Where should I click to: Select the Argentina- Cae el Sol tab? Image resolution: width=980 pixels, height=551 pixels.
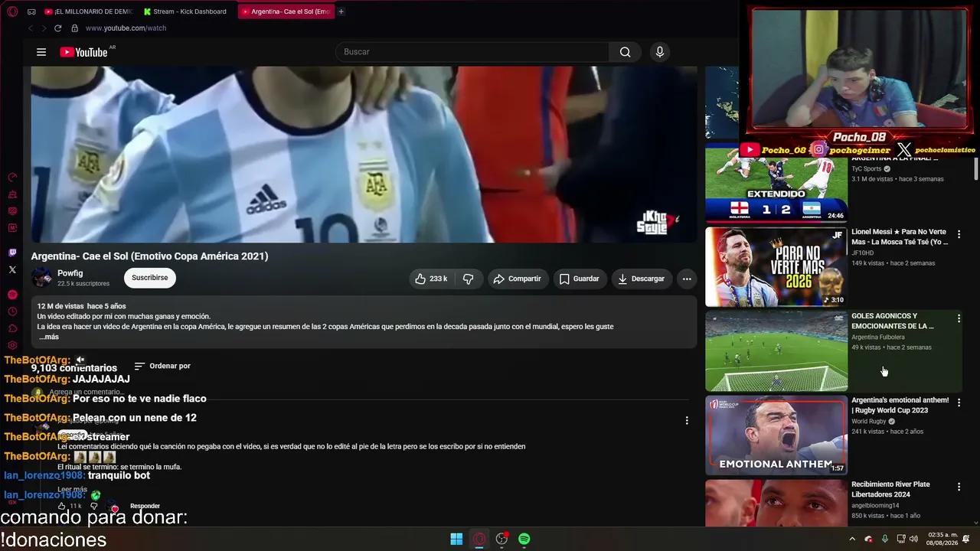(x=286, y=11)
